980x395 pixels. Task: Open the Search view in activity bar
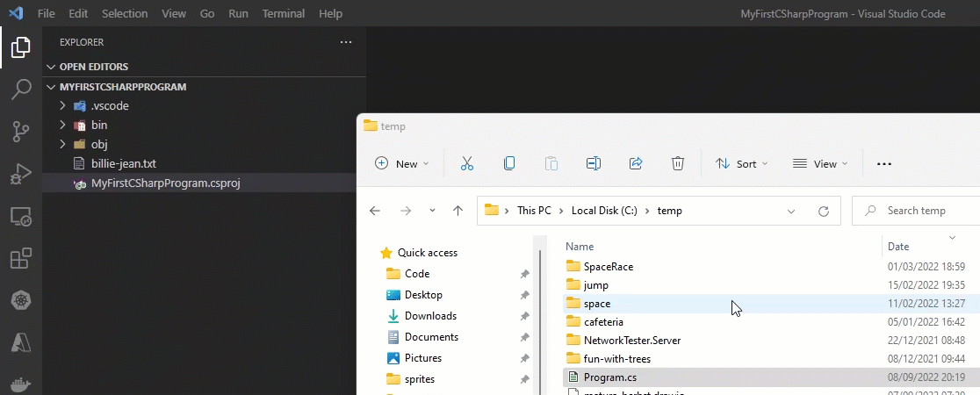21,90
